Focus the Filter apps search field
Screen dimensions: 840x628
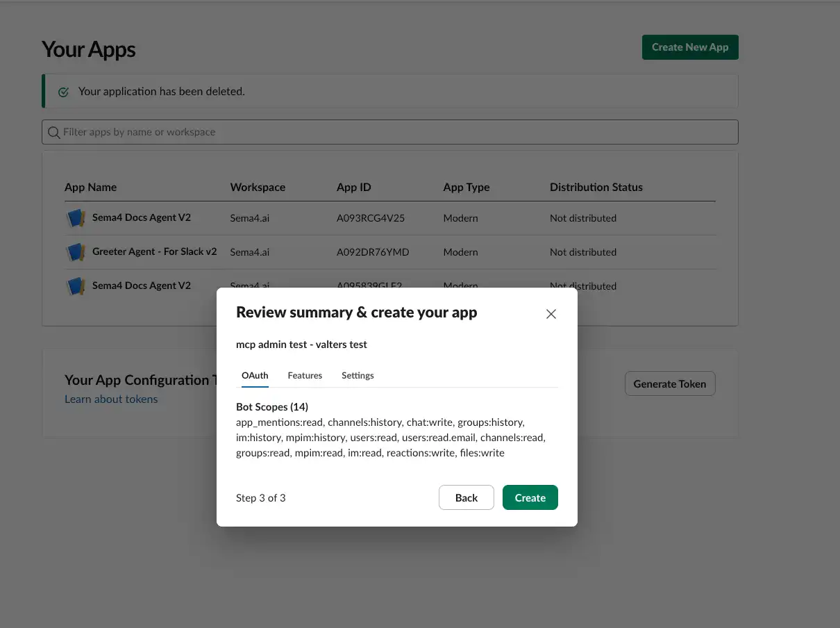(396, 132)
